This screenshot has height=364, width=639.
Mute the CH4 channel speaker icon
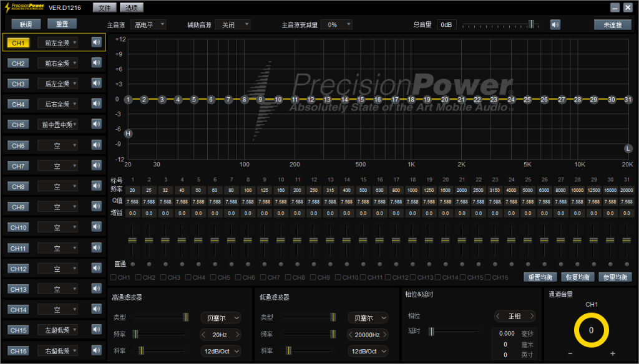coord(96,104)
